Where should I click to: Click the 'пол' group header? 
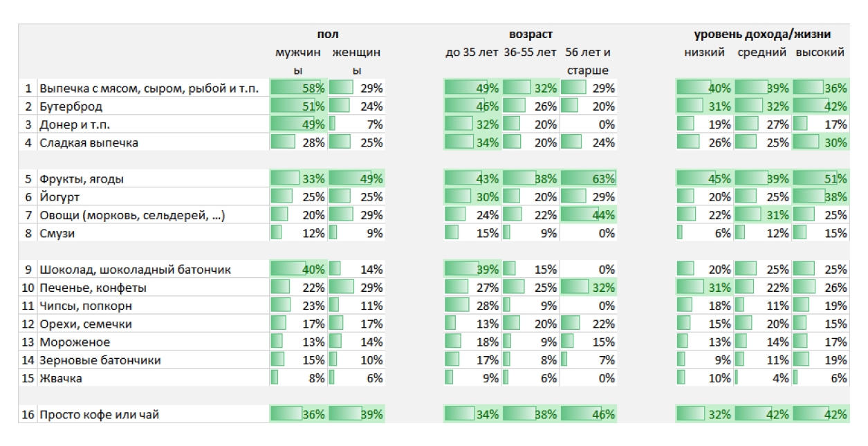coord(328,35)
